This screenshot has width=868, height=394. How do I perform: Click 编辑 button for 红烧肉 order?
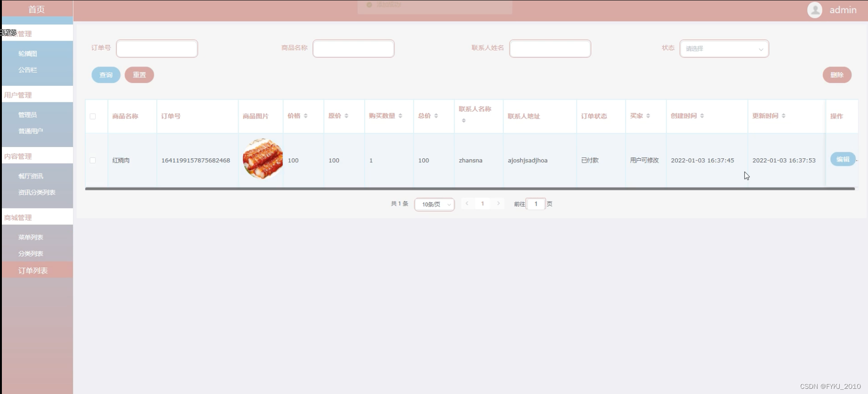(843, 159)
